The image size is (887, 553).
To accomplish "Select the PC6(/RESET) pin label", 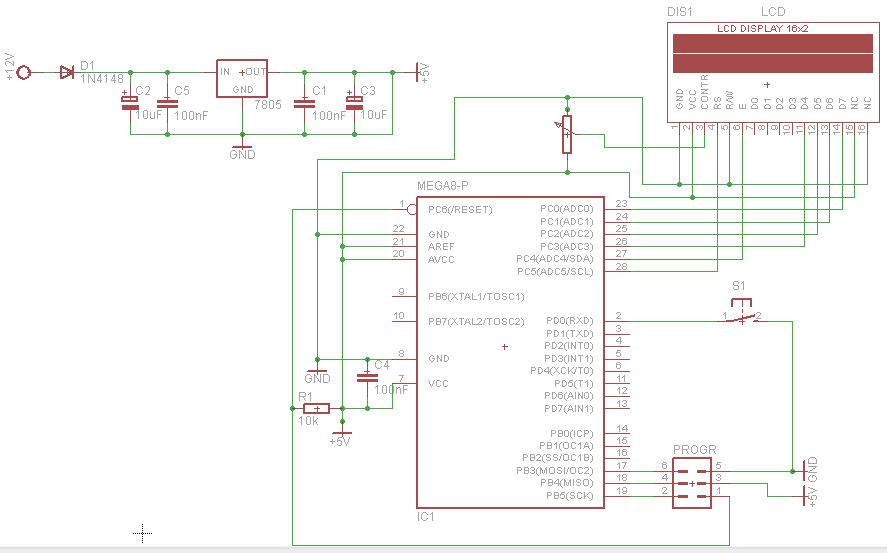I will pos(460,210).
